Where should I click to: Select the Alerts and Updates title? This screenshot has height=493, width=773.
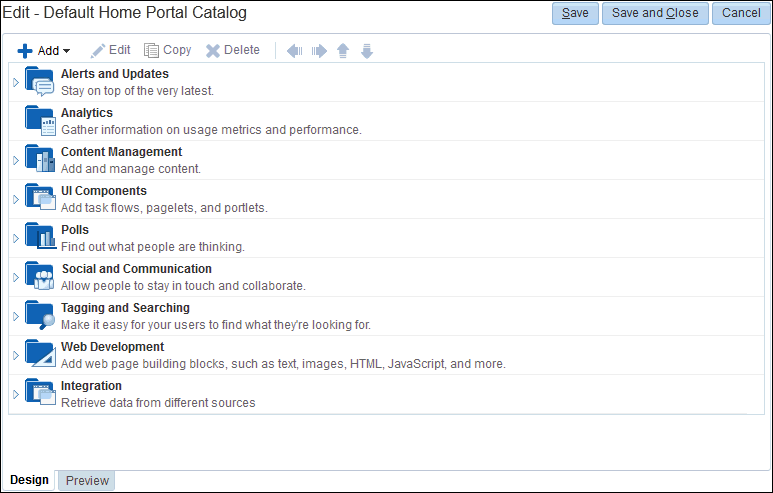(115, 73)
